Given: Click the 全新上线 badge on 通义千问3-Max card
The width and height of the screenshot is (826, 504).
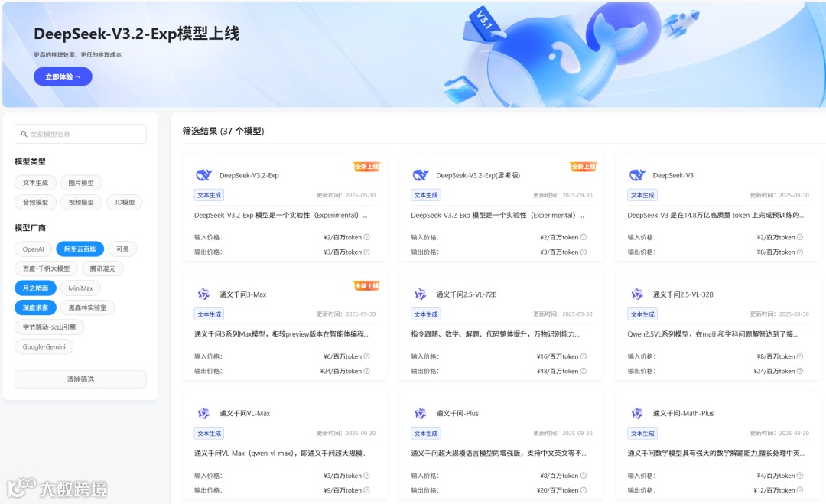Looking at the screenshot, I should pos(366,285).
